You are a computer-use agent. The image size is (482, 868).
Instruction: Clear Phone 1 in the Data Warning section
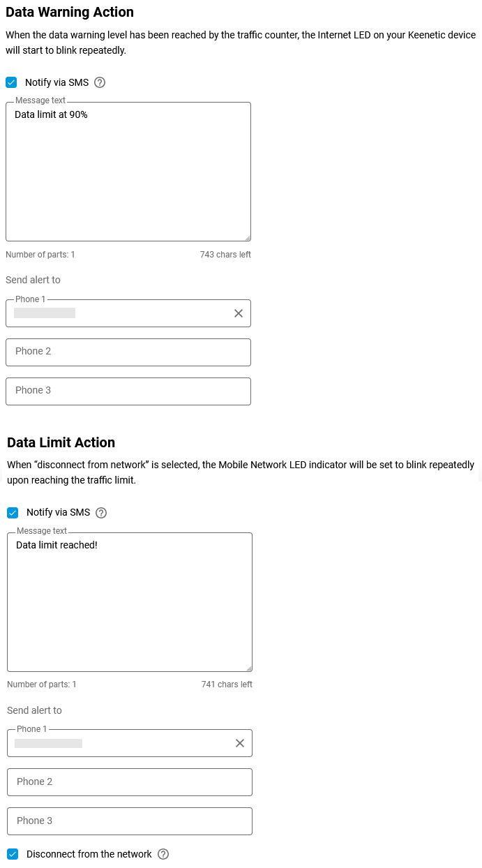click(238, 313)
